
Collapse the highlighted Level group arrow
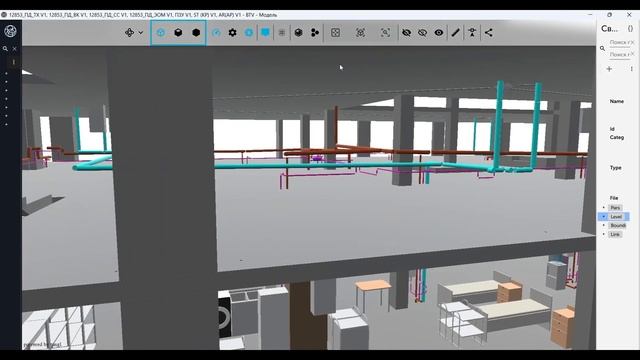pyautogui.click(x=604, y=217)
